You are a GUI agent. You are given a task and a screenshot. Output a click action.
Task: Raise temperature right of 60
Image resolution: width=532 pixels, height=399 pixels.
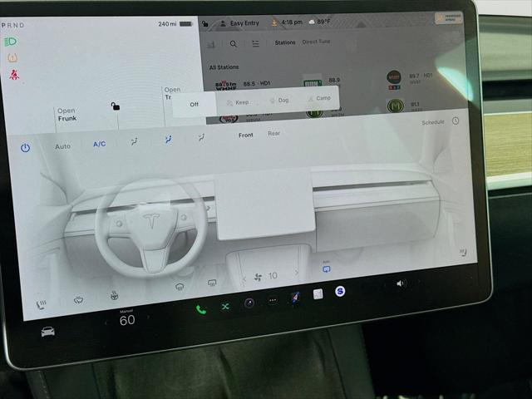tap(148, 318)
